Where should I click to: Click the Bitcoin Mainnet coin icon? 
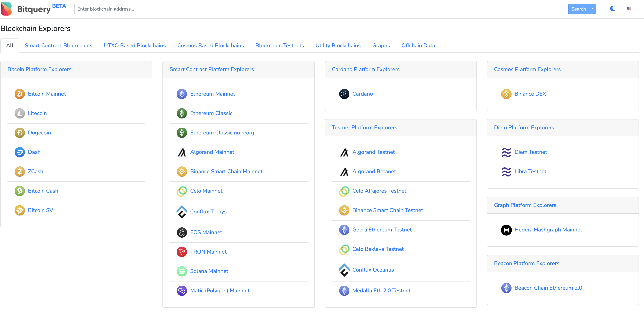(20, 94)
